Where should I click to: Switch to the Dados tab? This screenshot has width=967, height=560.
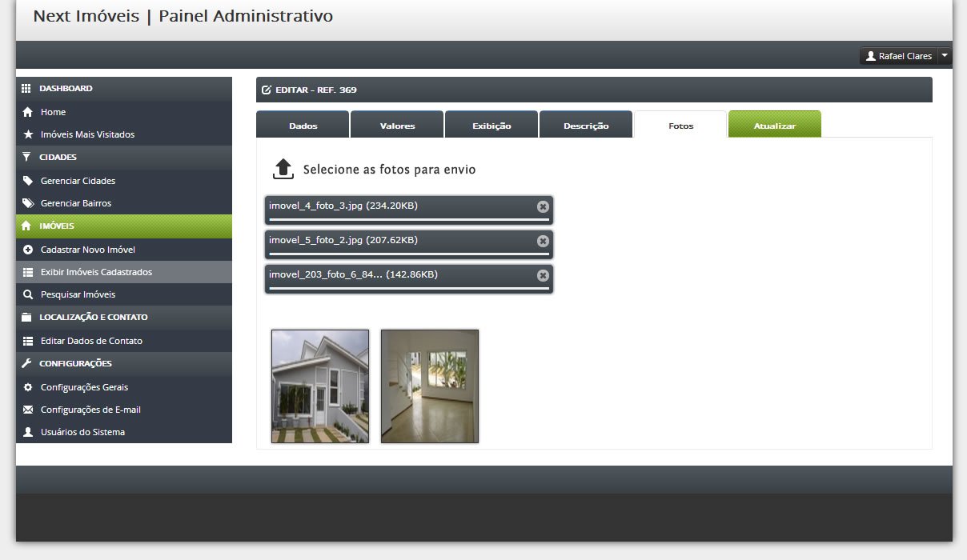point(303,125)
